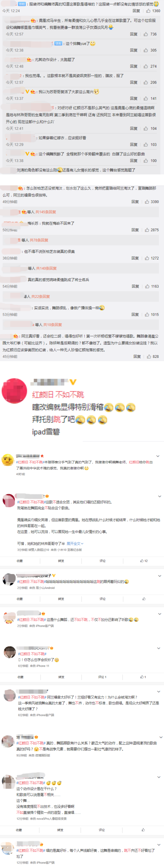Select 转发 beside 评论 1
The width and height of the screenshot is (164, 868).
[61, 677]
